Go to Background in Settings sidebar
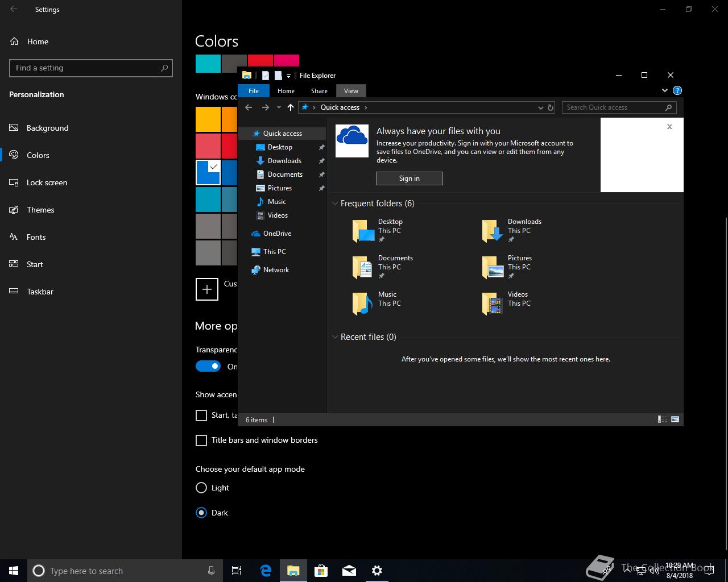This screenshot has width=728, height=582. click(91, 128)
